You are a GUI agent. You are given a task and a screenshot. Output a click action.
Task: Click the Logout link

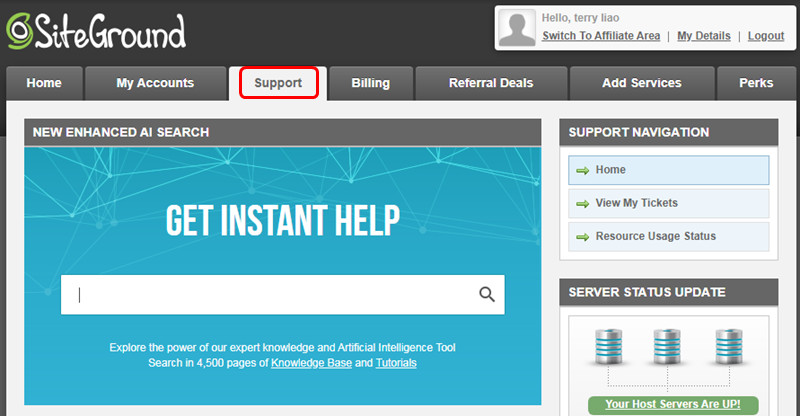766,36
